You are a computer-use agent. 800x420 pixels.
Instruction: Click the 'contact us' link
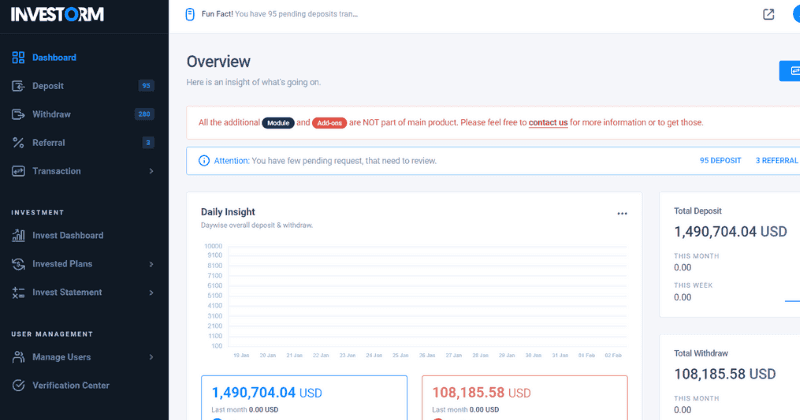pyautogui.click(x=548, y=122)
